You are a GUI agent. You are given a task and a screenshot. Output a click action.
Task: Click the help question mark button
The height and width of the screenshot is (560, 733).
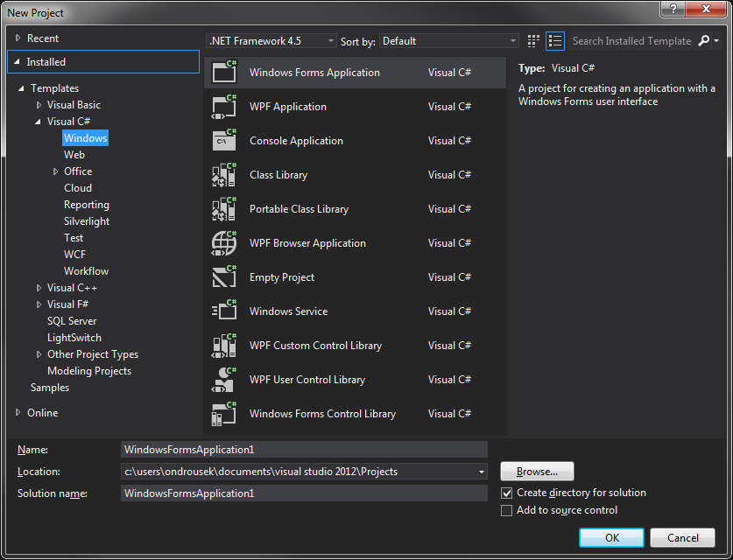point(673,9)
